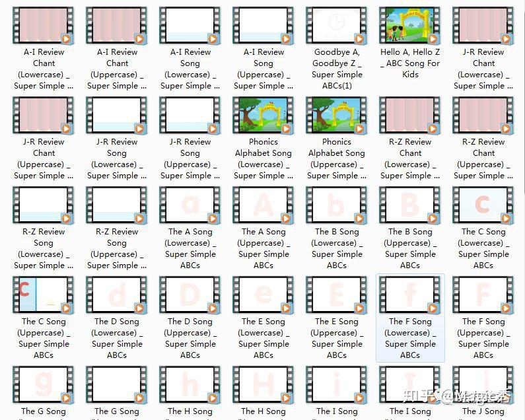Click the A-I Review Song (Uppercase) file name
Screen dimensions: 525x420
tap(263, 69)
